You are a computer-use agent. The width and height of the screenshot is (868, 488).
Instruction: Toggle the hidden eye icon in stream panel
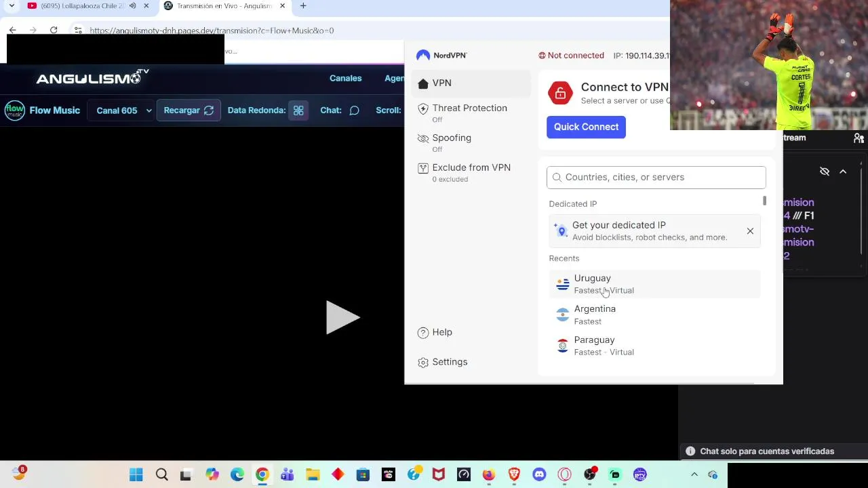[825, 171]
